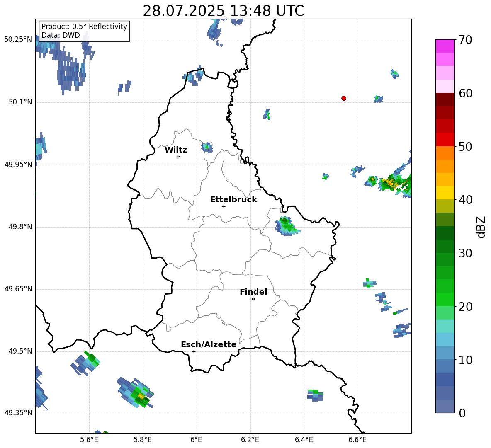Pick the light blue band just above 10 dBZ
The image size is (491, 448).
pyautogui.click(x=445, y=353)
